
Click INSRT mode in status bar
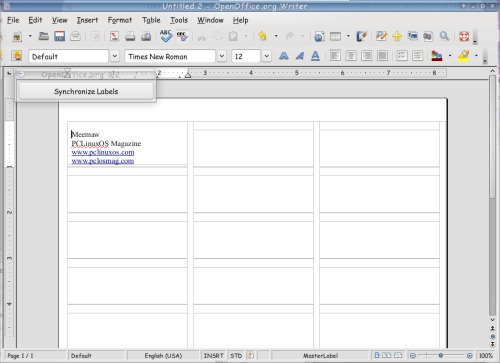213,356
